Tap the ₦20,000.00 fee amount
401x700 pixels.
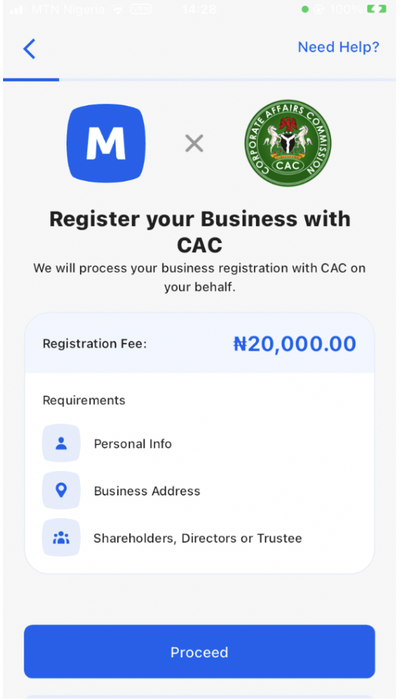[295, 344]
